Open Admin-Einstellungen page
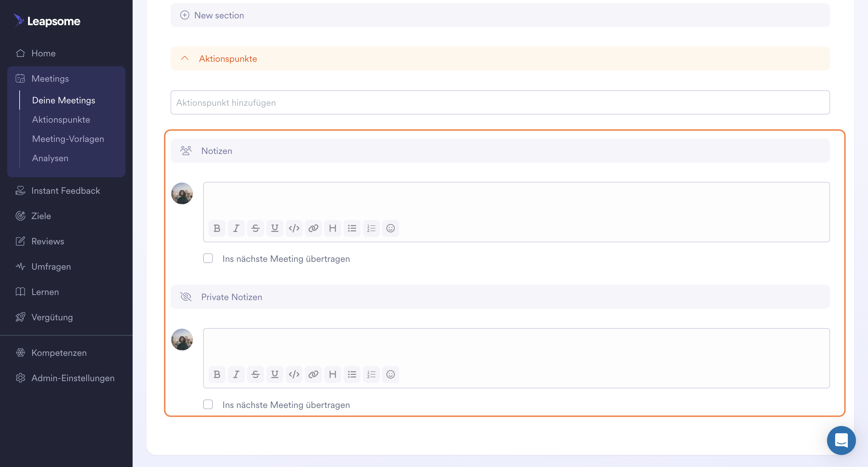Image resolution: width=868 pixels, height=467 pixels. [73, 378]
